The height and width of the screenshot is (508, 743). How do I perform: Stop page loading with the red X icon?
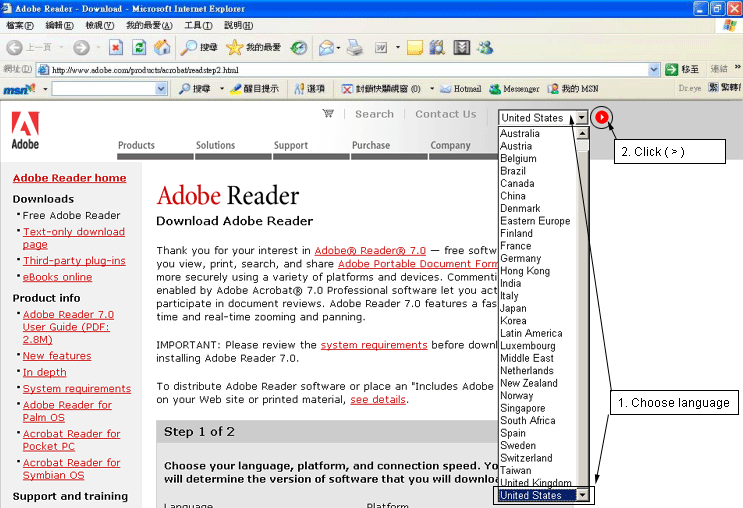tap(116, 47)
